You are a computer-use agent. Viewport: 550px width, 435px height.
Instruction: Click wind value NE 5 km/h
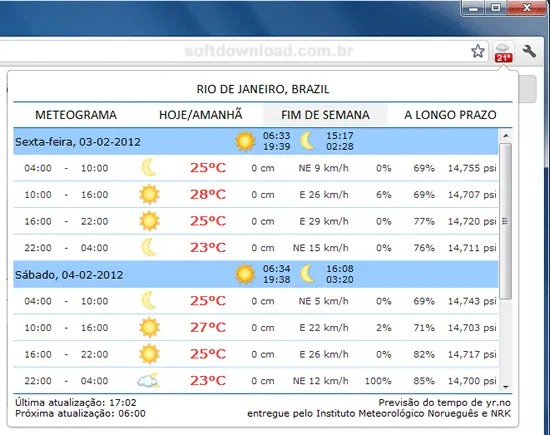[x=323, y=301]
